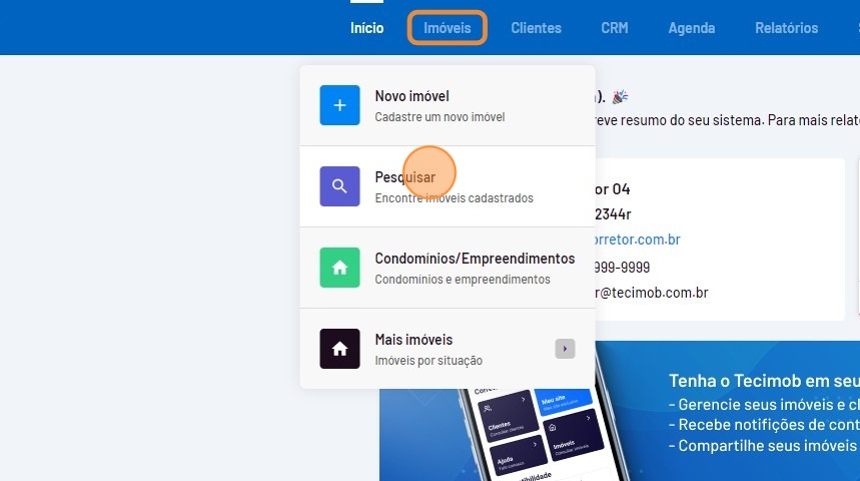This screenshot has width=860, height=481.
Task: Click the green house Condomínios icon
Action: (339, 268)
